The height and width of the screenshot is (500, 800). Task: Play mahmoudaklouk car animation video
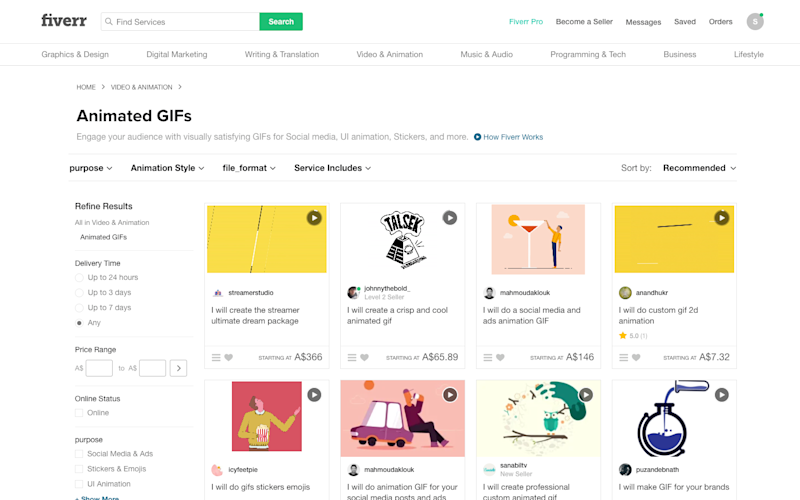point(449,394)
